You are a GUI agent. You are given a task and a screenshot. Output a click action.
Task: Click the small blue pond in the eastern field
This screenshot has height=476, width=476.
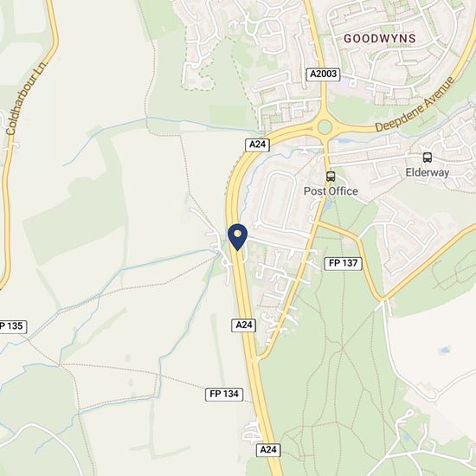pyautogui.click(x=445, y=351)
